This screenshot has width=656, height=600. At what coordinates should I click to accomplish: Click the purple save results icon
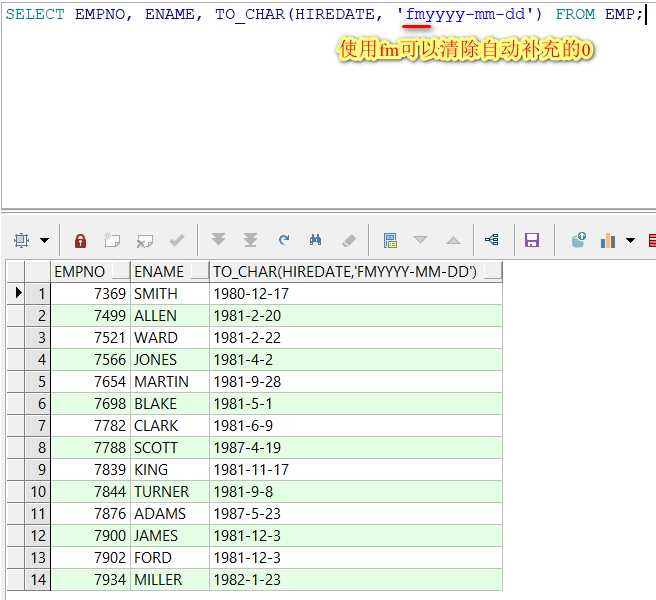[x=532, y=240]
